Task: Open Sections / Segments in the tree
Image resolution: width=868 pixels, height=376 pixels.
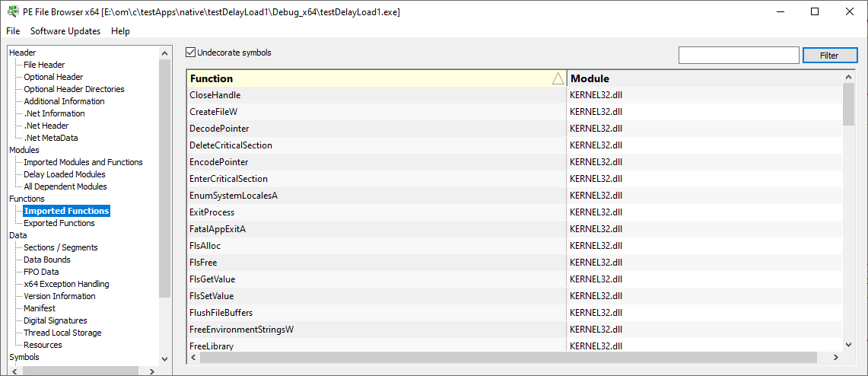Action: [61, 247]
